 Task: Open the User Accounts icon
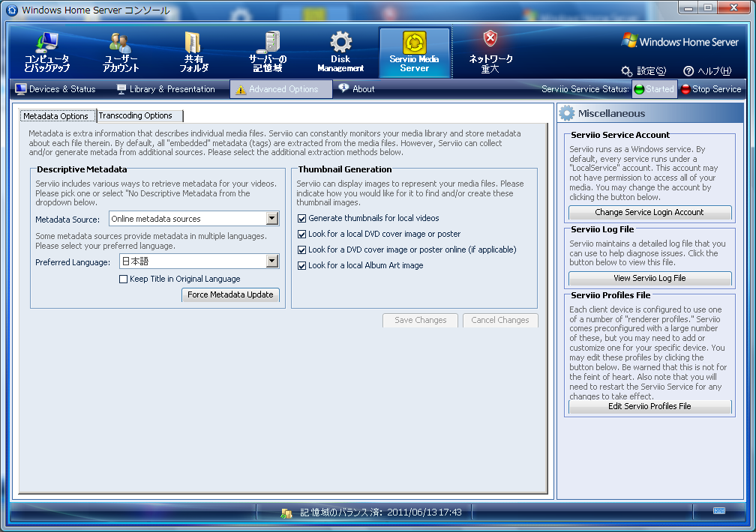(121, 43)
